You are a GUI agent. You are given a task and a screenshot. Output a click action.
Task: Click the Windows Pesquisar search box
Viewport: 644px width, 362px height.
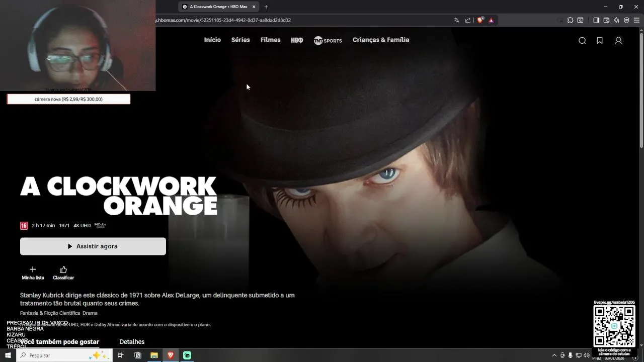(64, 355)
